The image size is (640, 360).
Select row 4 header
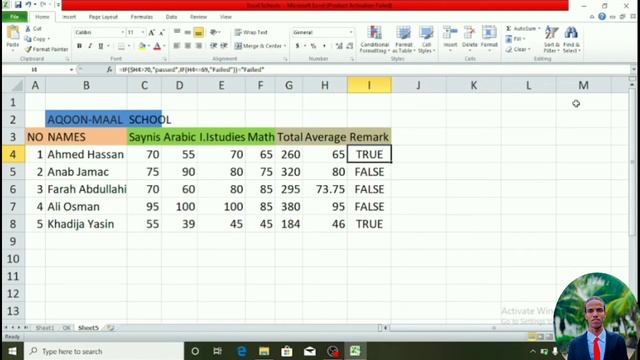13,155
